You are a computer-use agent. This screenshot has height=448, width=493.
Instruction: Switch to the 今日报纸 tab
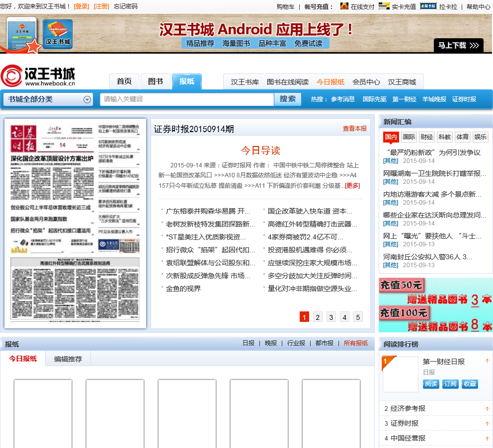point(23,359)
